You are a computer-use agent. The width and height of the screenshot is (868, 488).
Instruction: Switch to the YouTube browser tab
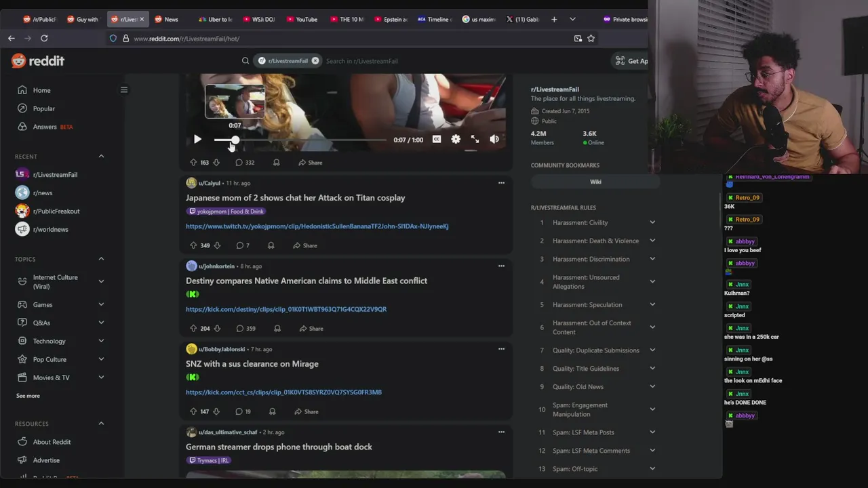click(x=302, y=20)
